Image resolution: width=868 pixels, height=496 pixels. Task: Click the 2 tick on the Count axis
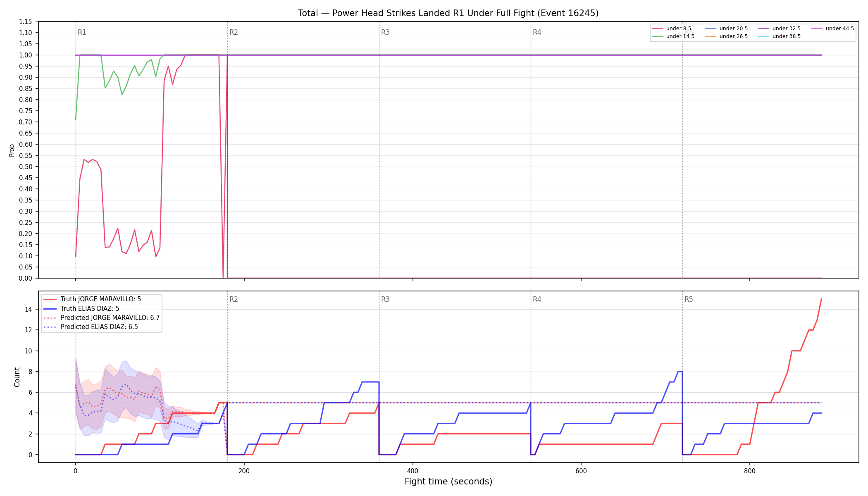pos(30,434)
